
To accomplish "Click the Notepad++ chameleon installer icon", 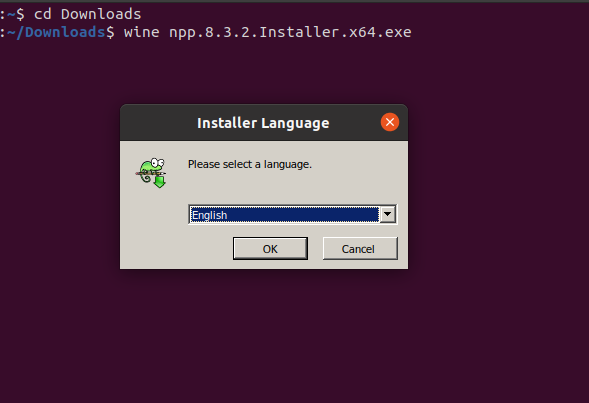I will 151,173.
